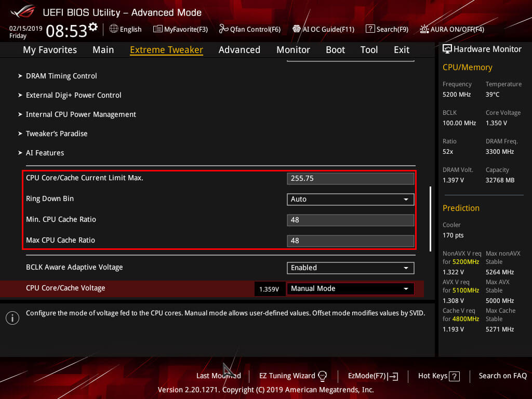Open BCLK Aware Adaptive Voltage dropdown
532x399 pixels.
351,268
